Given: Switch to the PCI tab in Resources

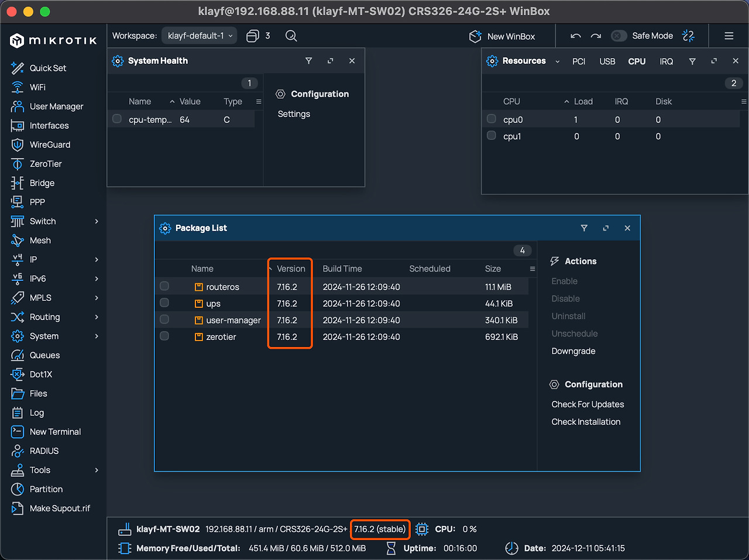Looking at the screenshot, I should [x=579, y=61].
